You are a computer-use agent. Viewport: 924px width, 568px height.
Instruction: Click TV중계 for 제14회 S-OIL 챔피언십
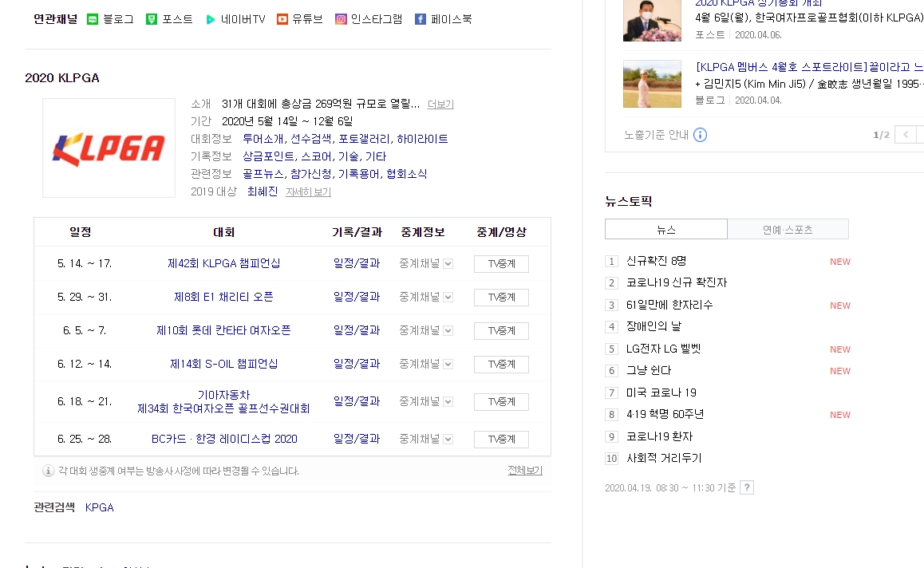(x=501, y=365)
